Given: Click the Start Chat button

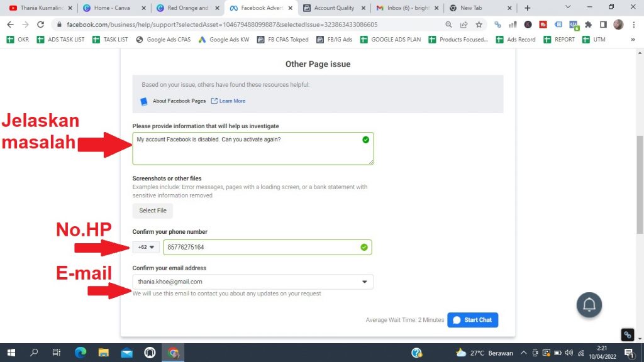Looking at the screenshot, I should coord(472,320).
